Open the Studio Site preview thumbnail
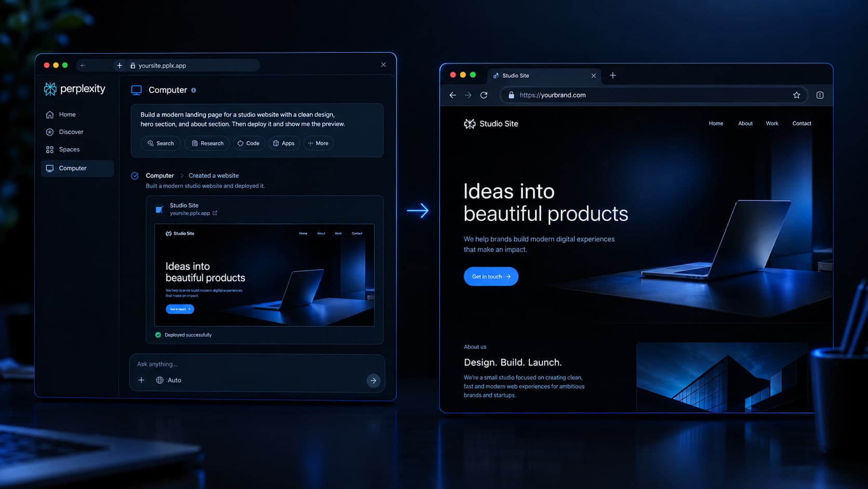868x489 pixels. [x=264, y=275]
